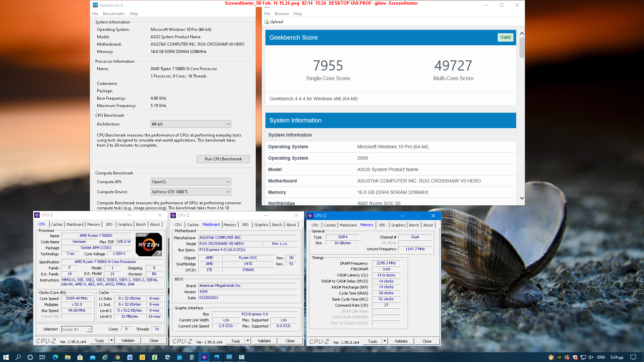Open the Browser menu in the Geekbench results window
The height and width of the screenshot is (362, 644).
point(282,14)
